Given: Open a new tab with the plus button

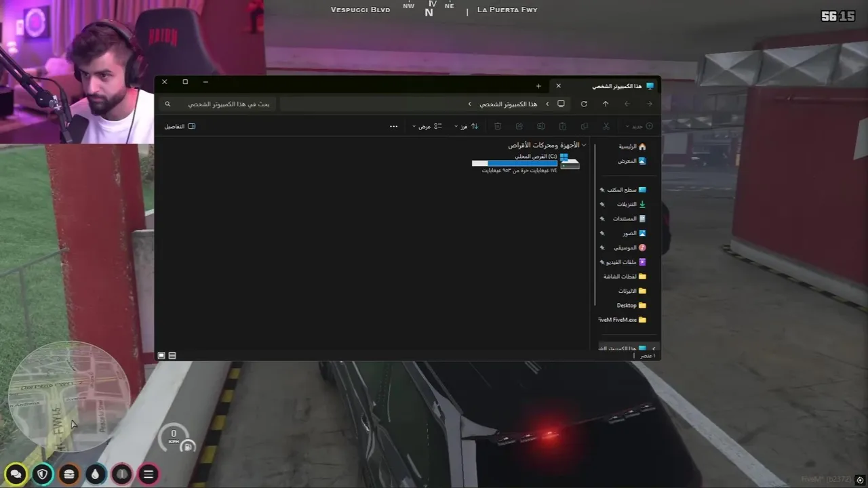Looking at the screenshot, I should 538,86.
